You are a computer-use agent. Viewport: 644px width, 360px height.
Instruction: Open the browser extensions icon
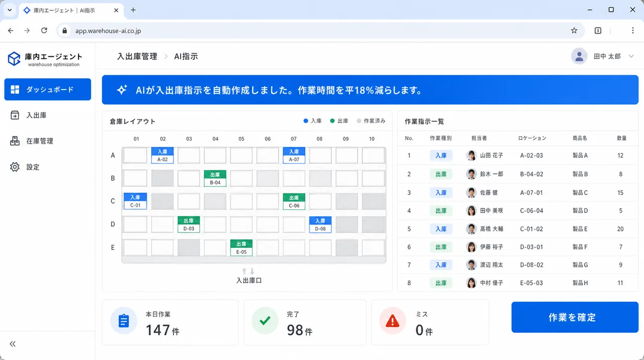point(598,31)
